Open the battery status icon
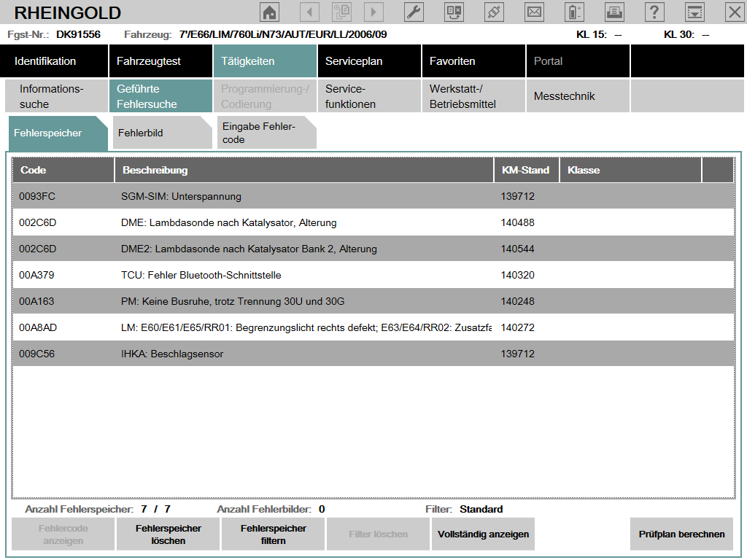This screenshot has height=560, width=747. tap(574, 12)
